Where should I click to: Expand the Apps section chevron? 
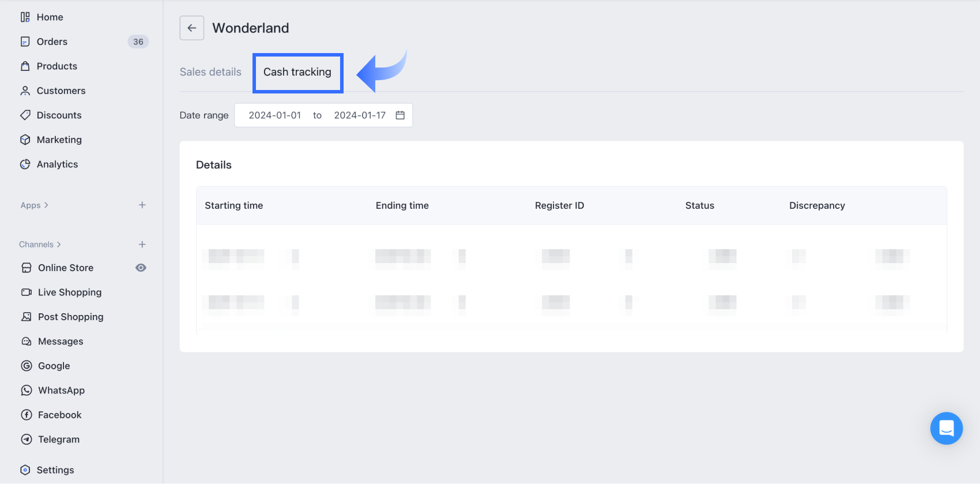(46, 205)
